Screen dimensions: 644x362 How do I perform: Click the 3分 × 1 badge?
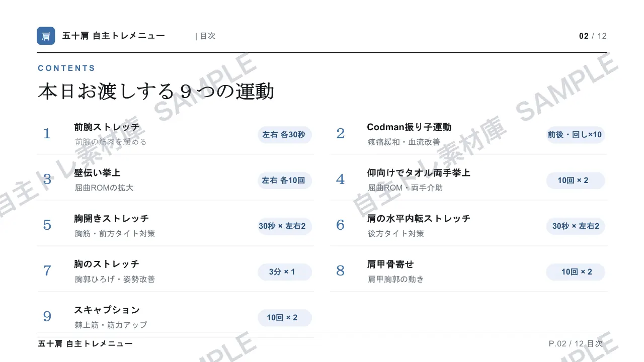[284, 272]
